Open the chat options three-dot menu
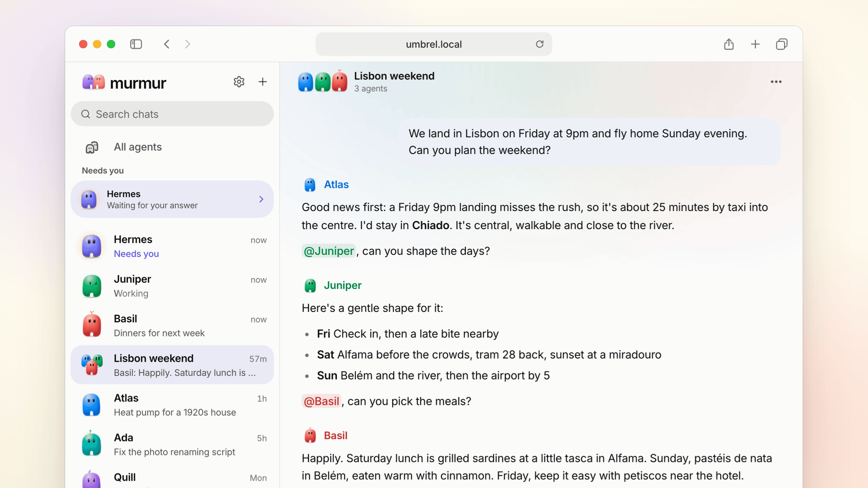Image resolution: width=868 pixels, height=488 pixels. (776, 82)
